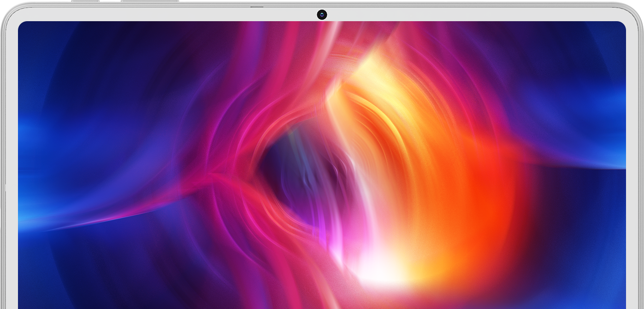Tap the small dark slot in top bezel

coord(257,7)
